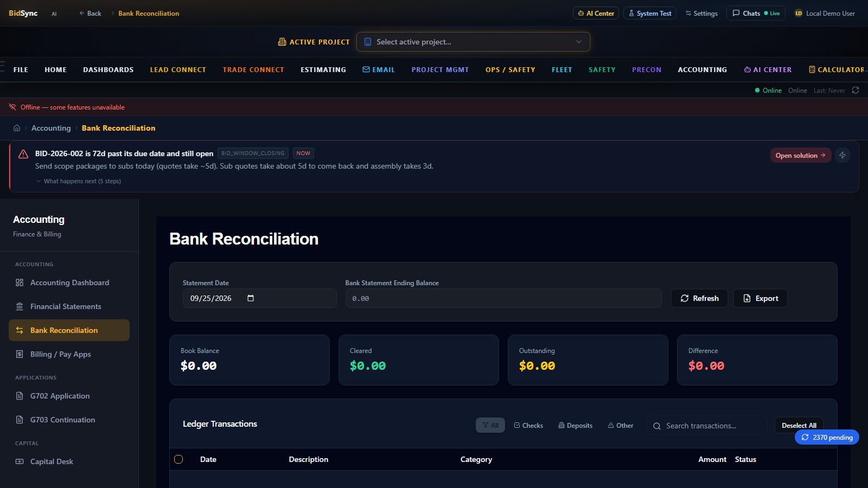Open the FILE menu
This screenshot has height=488, width=868.
pos(21,69)
